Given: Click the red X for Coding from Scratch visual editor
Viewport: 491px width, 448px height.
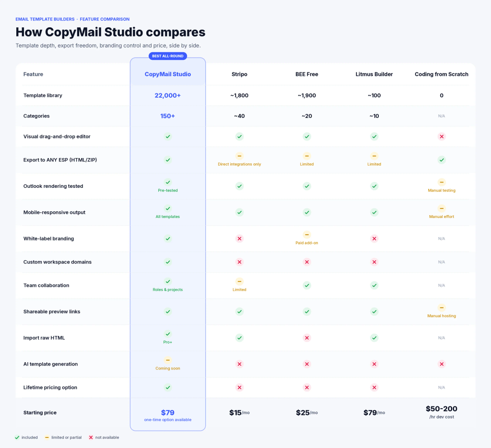Looking at the screenshot, I should point(442,137).
